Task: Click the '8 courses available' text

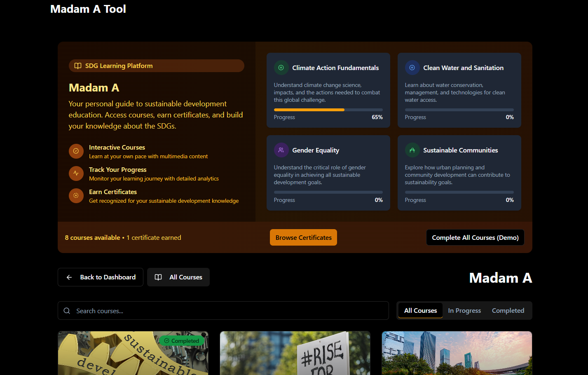Action: [92, 237]
